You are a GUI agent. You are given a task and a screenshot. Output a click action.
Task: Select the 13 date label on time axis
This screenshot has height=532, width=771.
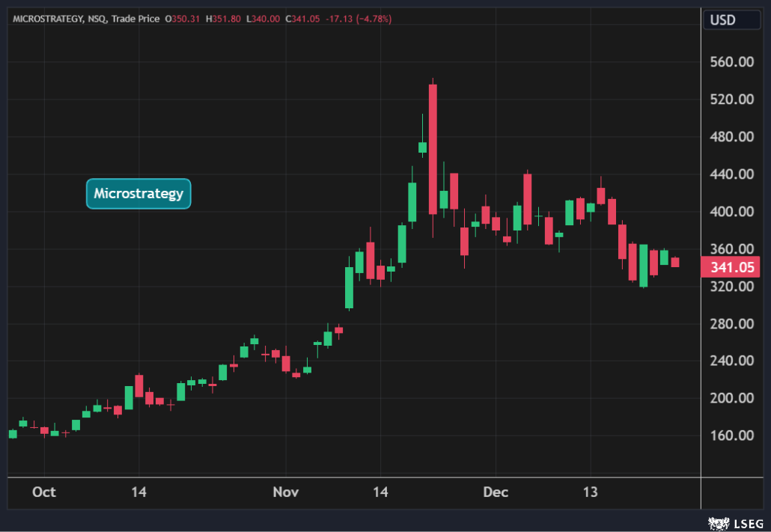point(591,492)
